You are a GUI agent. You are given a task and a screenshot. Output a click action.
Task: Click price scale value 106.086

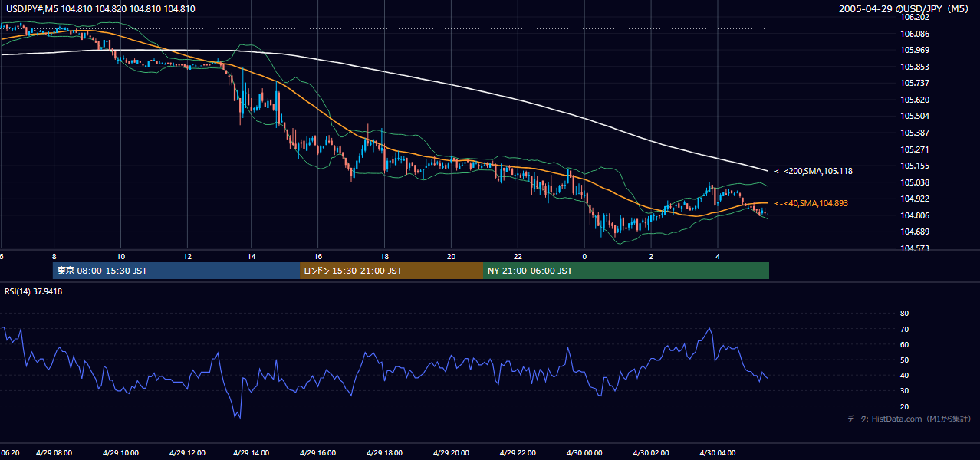click(x=915, y=34)
